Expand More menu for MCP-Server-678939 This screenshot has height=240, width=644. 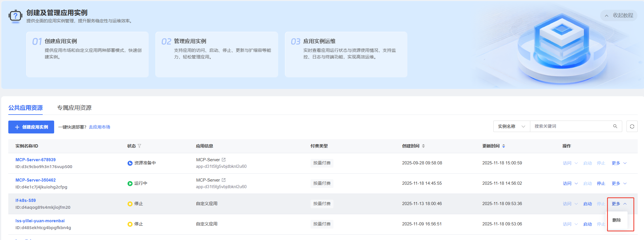619,163
